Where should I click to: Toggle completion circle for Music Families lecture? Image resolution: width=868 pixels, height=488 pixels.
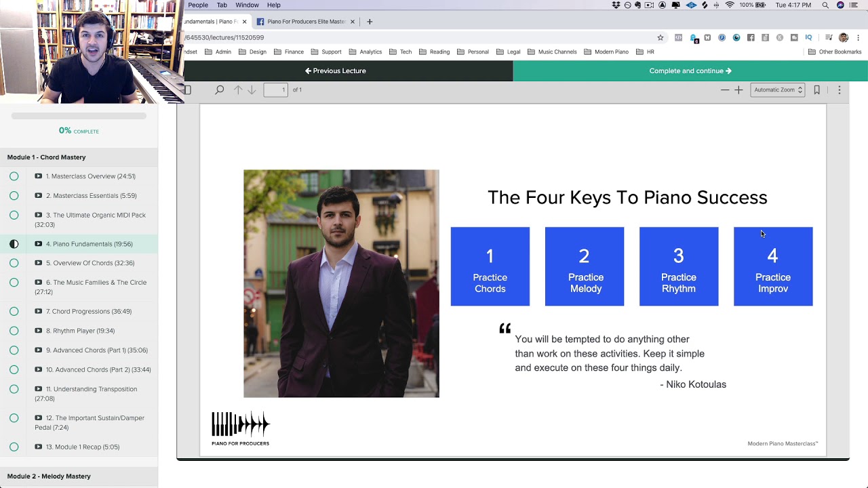14,283
